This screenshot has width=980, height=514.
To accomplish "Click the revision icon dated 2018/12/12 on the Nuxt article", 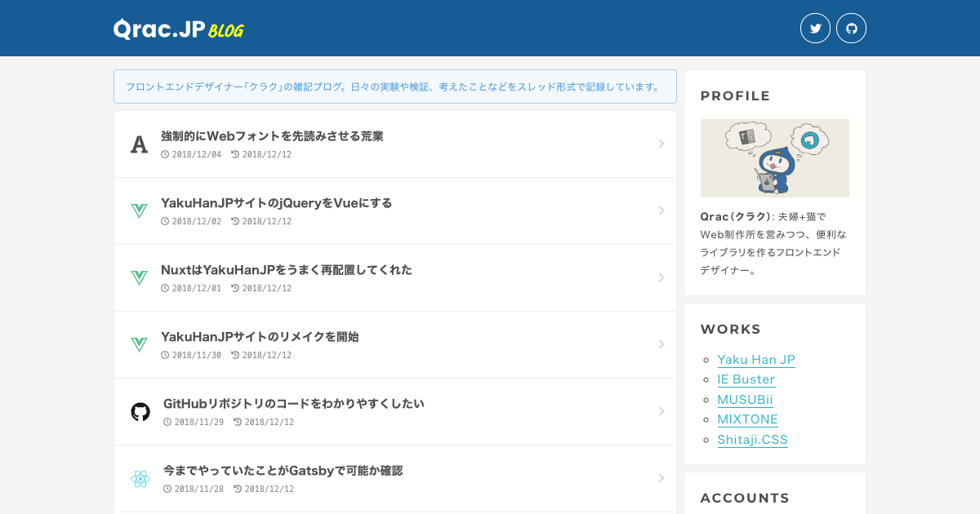I will tap(234, 287).
